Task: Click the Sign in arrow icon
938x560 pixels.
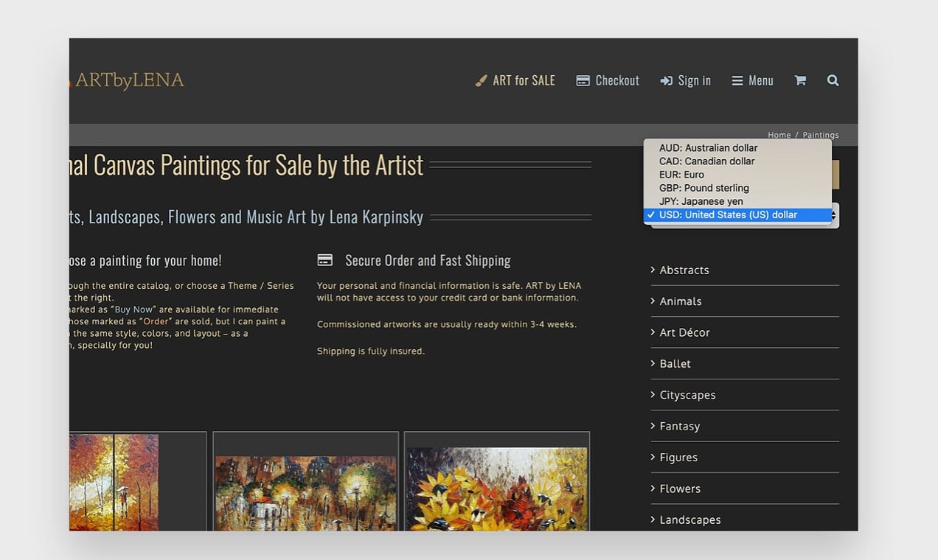Action: pos(667,80)
